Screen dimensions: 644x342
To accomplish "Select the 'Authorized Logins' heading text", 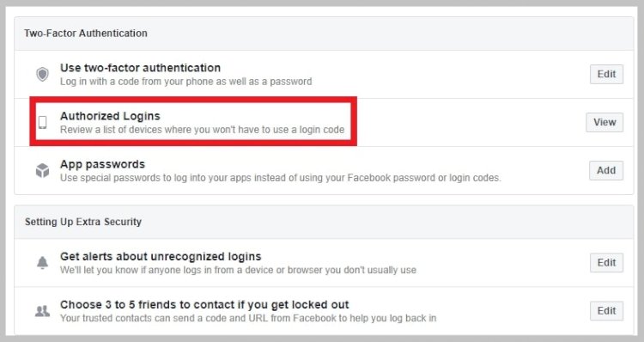I will [110, 116].
